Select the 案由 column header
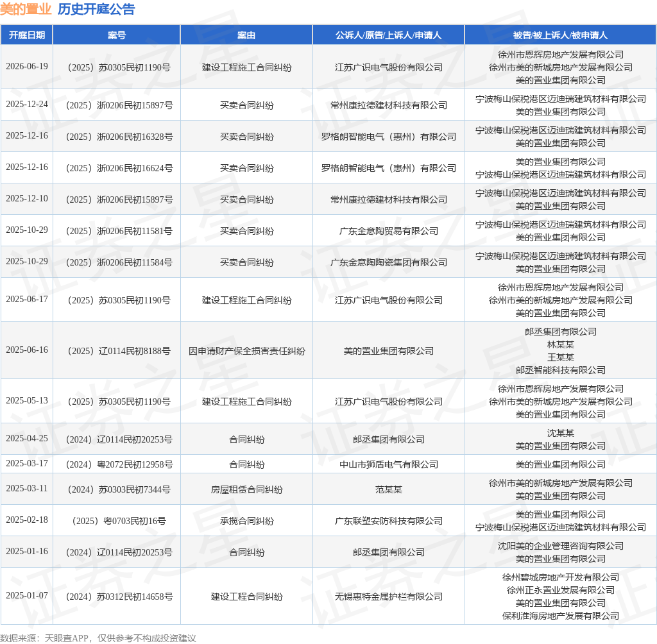 pos(246,35)
